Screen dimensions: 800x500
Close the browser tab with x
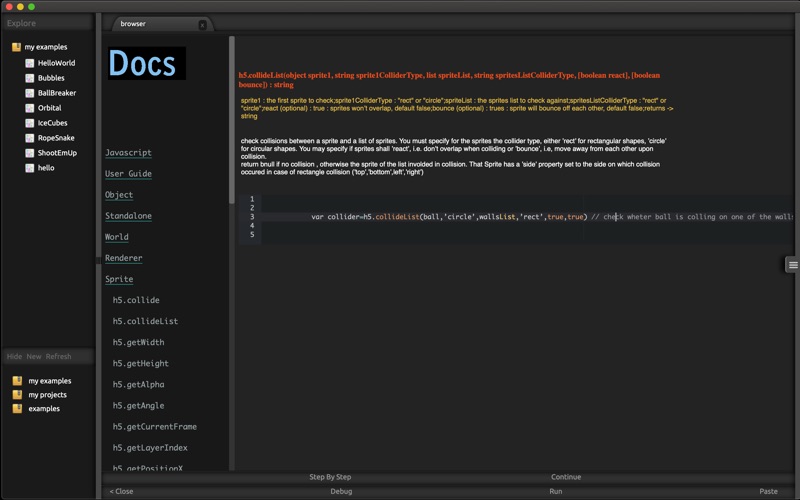click(x=203, y=24)
